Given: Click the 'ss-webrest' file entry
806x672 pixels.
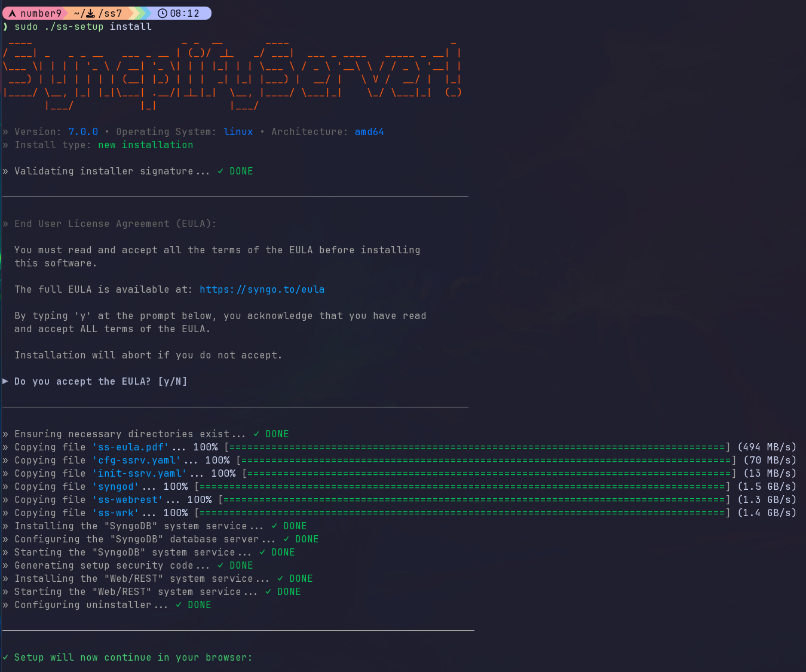Looking at the screenshot, I should point(127,499).
